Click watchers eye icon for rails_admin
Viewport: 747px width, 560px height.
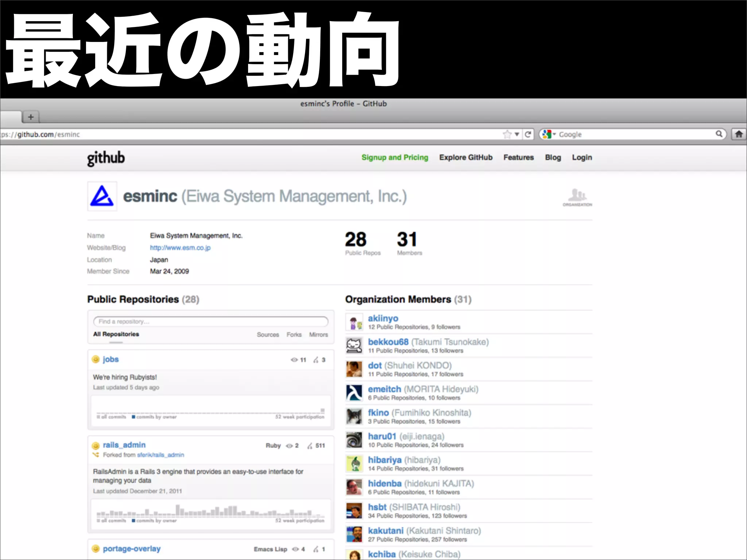click(x=289, y=446)
